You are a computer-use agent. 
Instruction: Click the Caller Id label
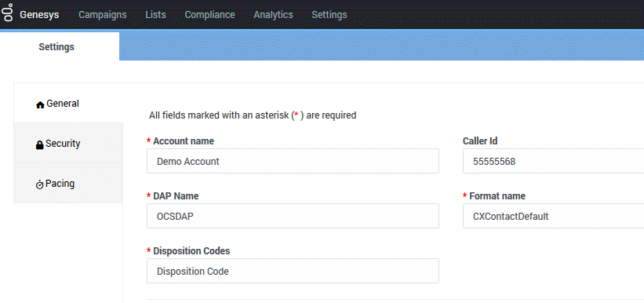point(480,141)
